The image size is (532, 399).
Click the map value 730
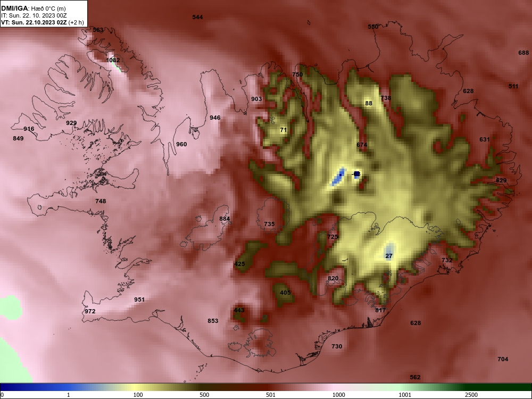pyautogui.click(x=337, y=346)
